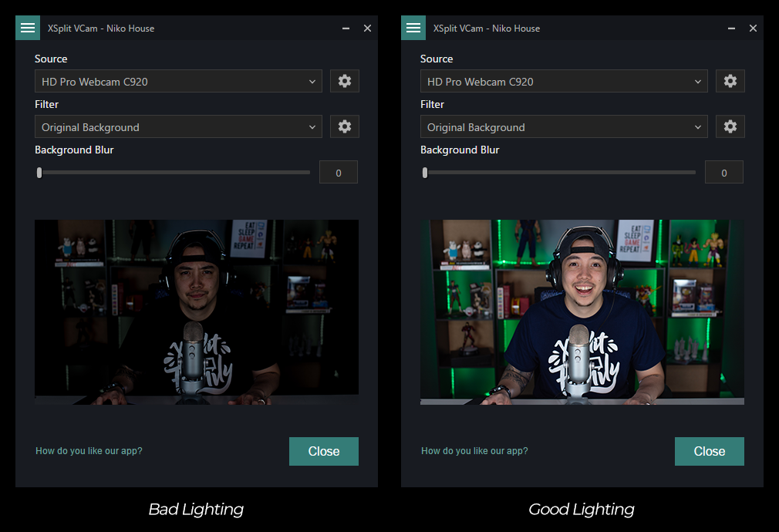The height and width of the screenshot is (532, 779).
Task: Click the blur value field in left window
Action: pyautogui.click(x=339, y=173)
